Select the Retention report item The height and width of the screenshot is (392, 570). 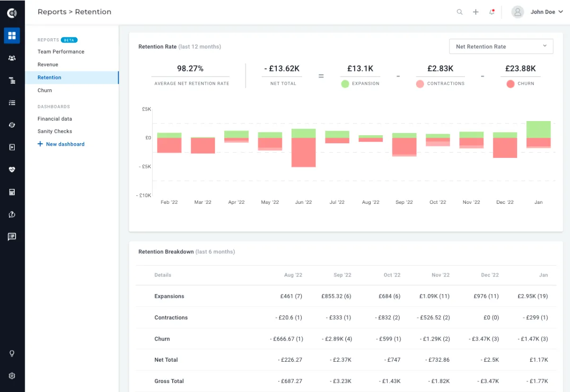pos(72,78)
